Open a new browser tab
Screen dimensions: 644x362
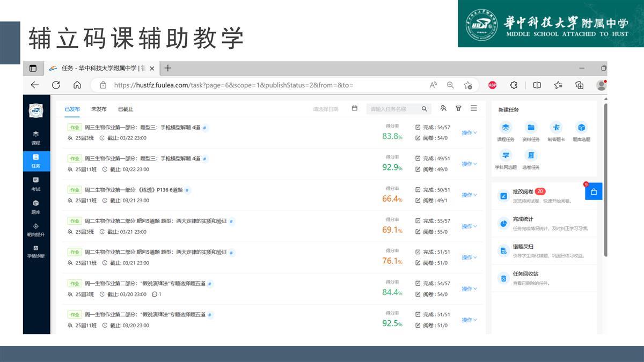point(168,68)
